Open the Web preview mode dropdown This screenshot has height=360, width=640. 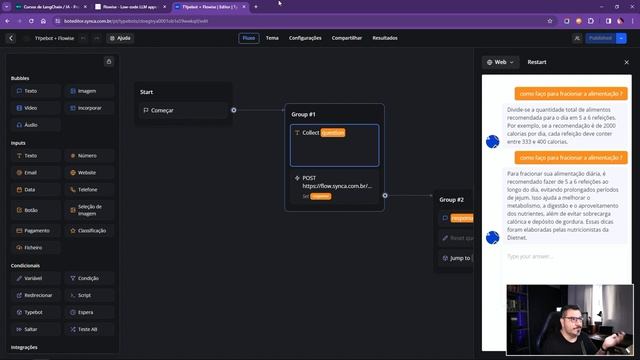point(500,62)
